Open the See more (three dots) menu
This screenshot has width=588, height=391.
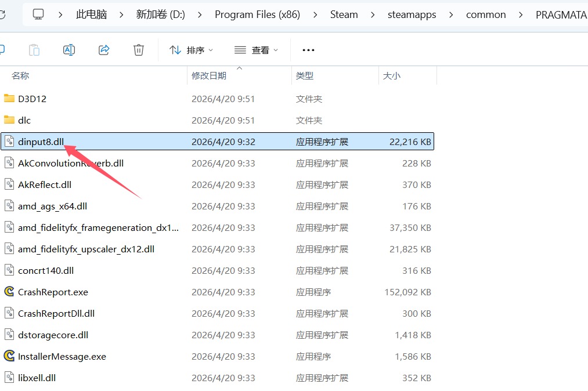pos(309,50)
